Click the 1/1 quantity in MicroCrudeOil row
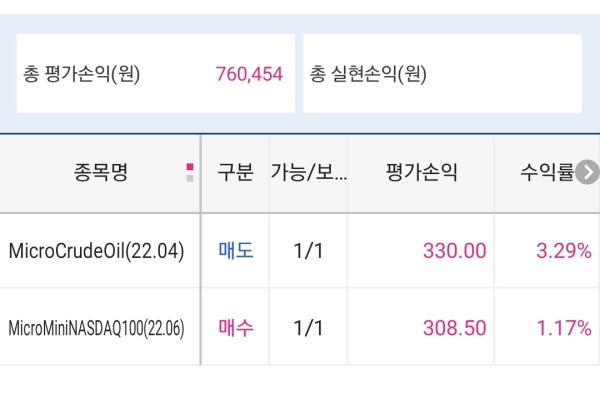Image resolution: width=600 pixels, height=393 pixels. tap(308, 251)
